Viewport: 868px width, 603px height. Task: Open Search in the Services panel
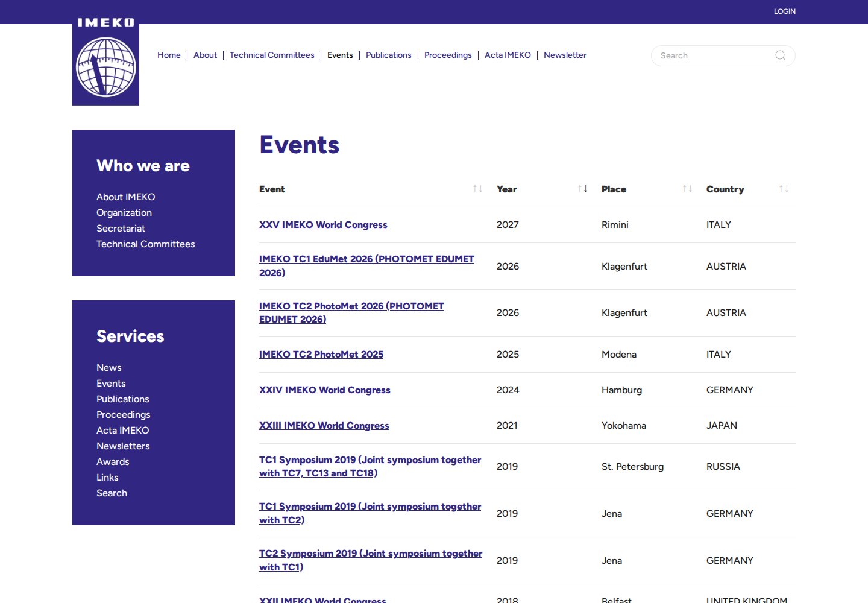[x=112, y=493]
